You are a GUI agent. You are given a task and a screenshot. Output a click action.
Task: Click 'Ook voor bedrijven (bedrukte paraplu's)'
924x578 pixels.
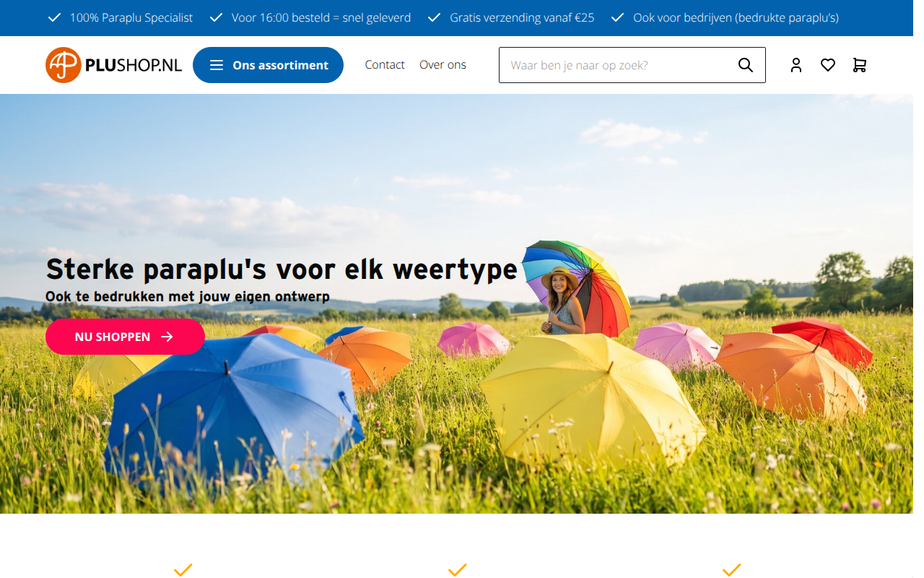click(x=736, y=18)
